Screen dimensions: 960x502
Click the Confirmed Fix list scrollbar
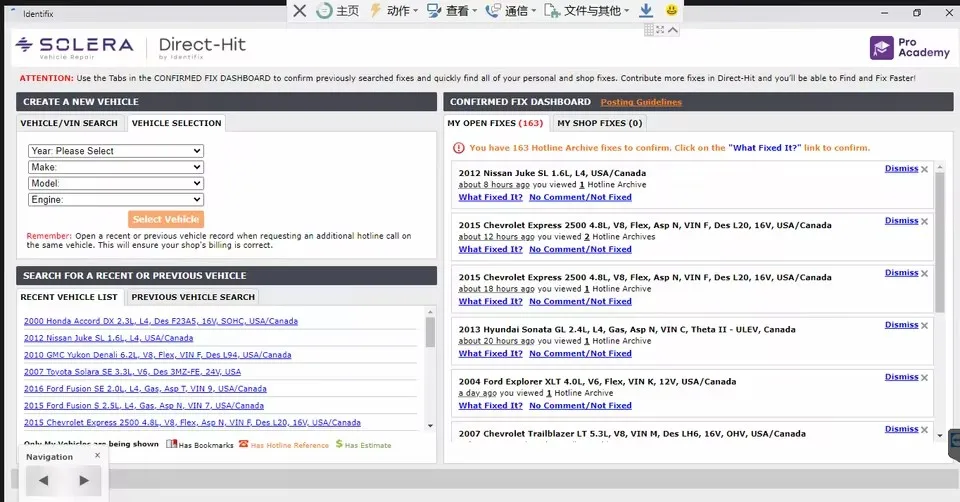pyautogui.click(x=939, y=240)
